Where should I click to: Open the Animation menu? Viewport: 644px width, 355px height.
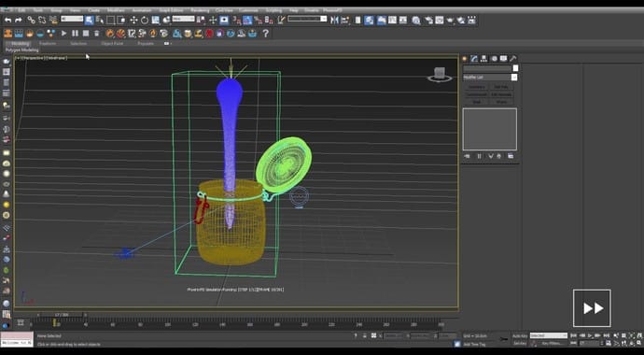point(141,10)
